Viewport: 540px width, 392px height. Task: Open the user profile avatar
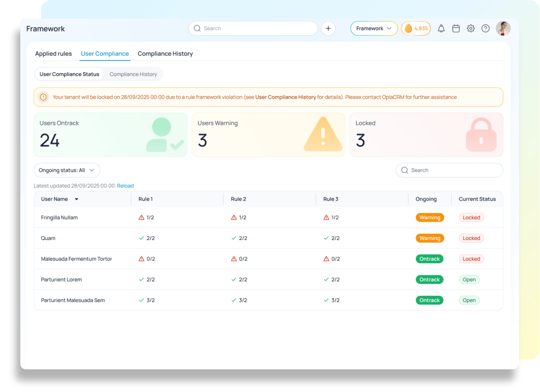point(503,29)
